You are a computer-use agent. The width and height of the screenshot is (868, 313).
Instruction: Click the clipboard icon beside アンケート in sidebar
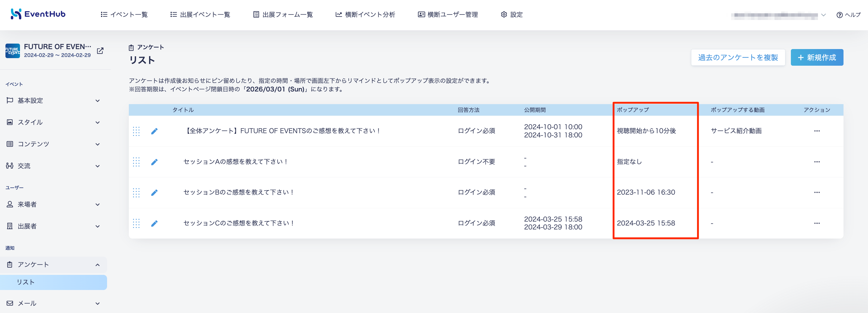tap(10, 265)
